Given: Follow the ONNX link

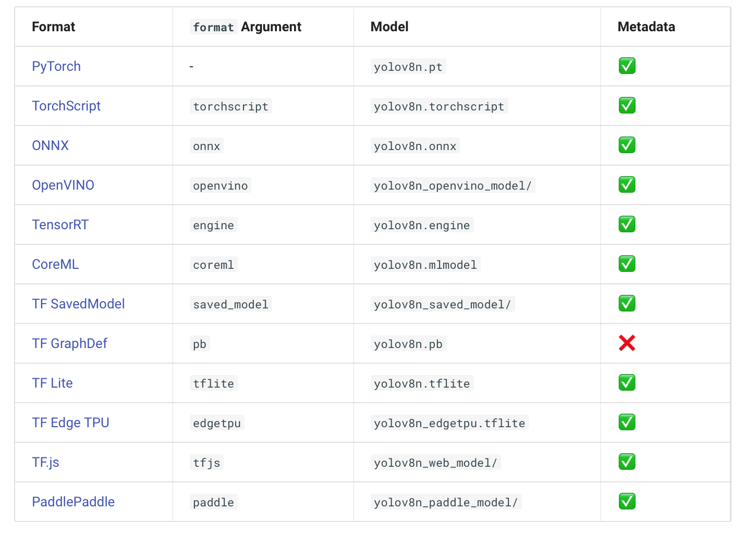Looking at the screenshot, I should [50, 145].
